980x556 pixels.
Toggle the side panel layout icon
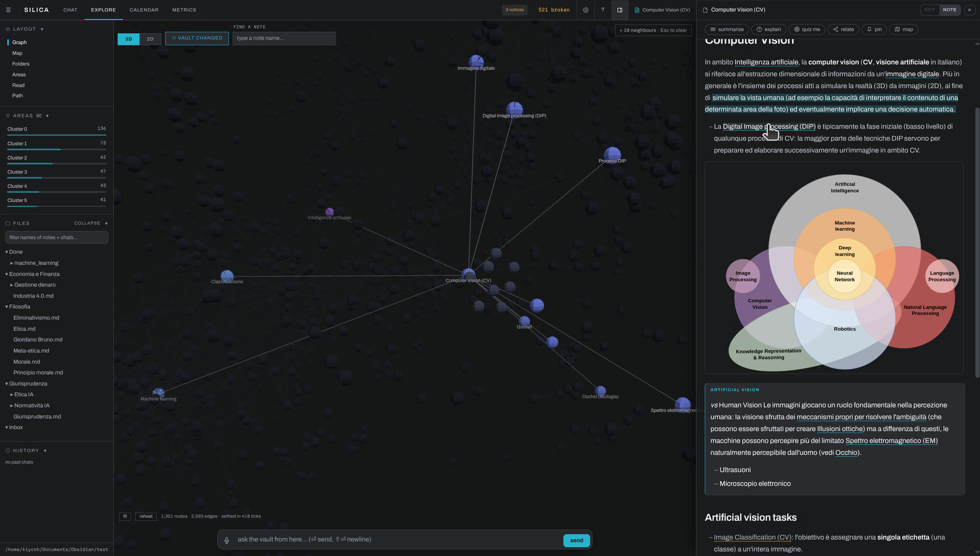(620, 10)
